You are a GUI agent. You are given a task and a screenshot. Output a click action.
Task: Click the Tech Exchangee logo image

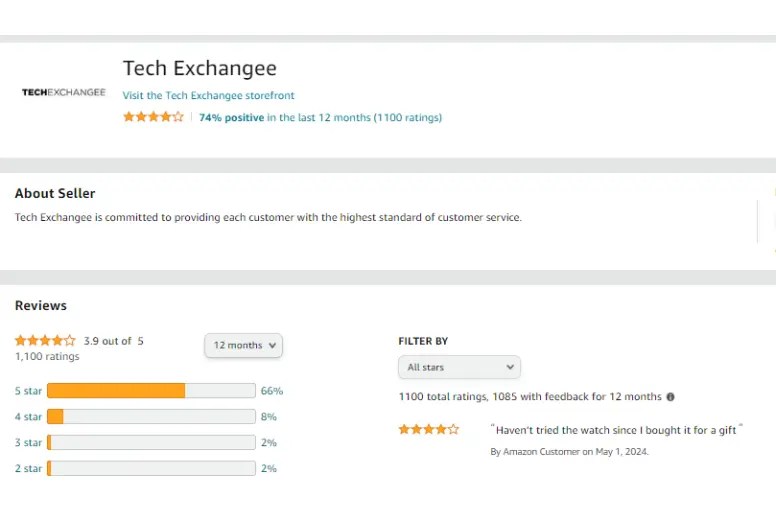pos(63,92)
